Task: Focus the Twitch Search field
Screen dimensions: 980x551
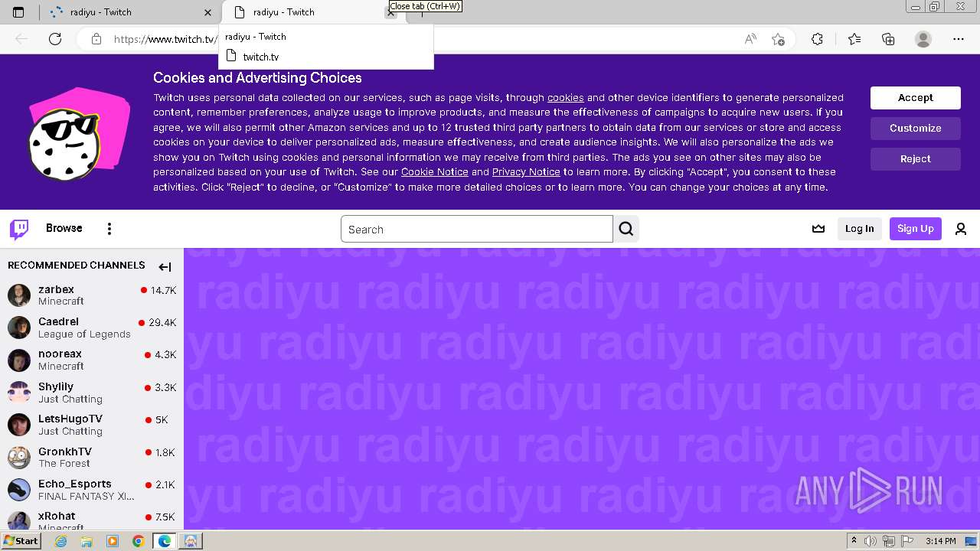Action: point(476,229)
